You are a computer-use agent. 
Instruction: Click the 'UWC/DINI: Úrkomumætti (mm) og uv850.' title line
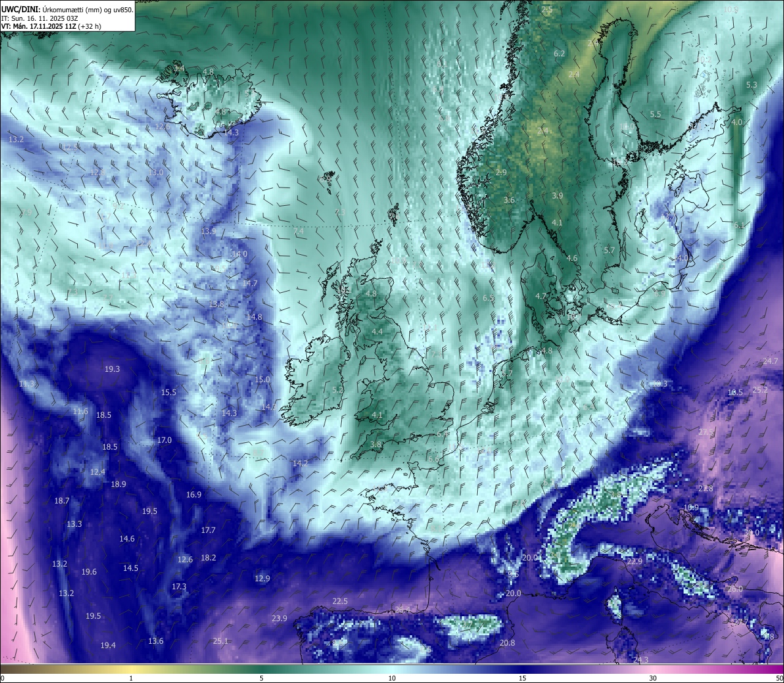pyautogui.click(x=67, y=10)
